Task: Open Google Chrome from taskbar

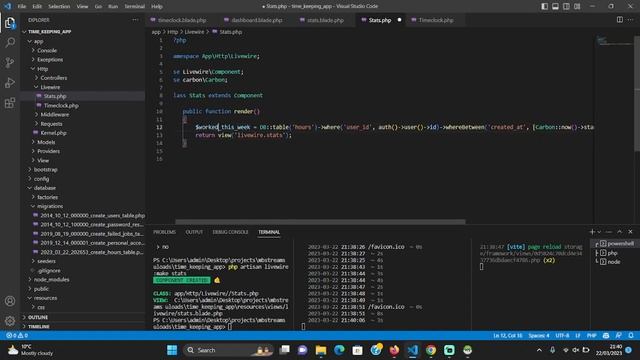Action: (431, 350)
